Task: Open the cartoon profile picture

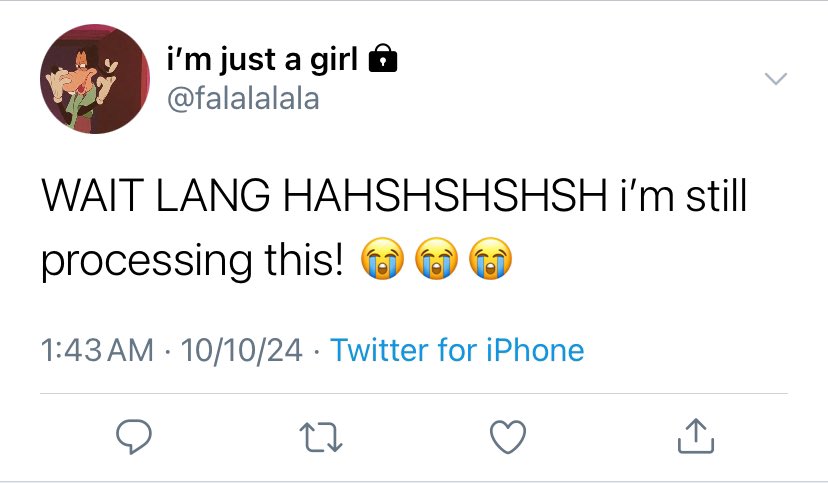Action: (95, 79)
